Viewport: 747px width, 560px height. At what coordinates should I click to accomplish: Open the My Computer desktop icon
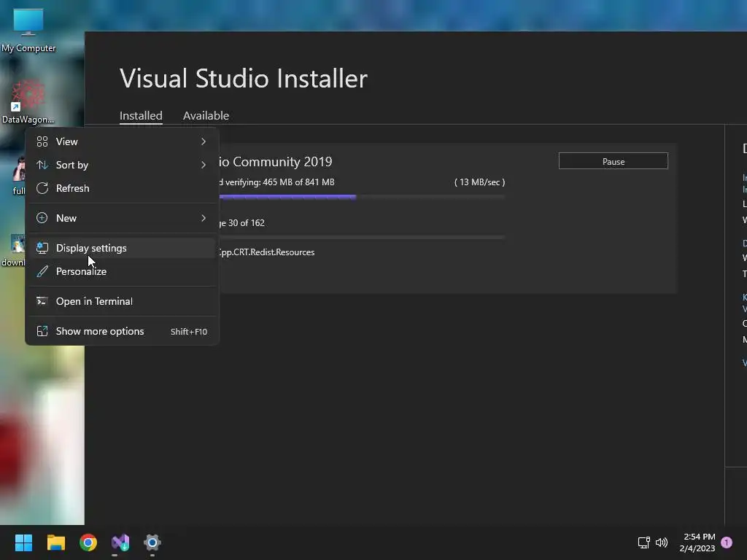pos(28,29)
